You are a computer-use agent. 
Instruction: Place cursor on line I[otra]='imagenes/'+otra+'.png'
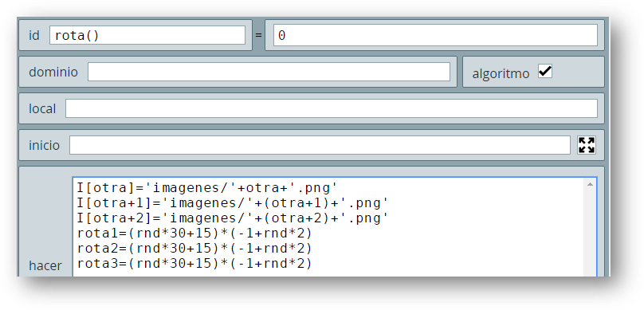pyautogui.click(x=207, y=187)
